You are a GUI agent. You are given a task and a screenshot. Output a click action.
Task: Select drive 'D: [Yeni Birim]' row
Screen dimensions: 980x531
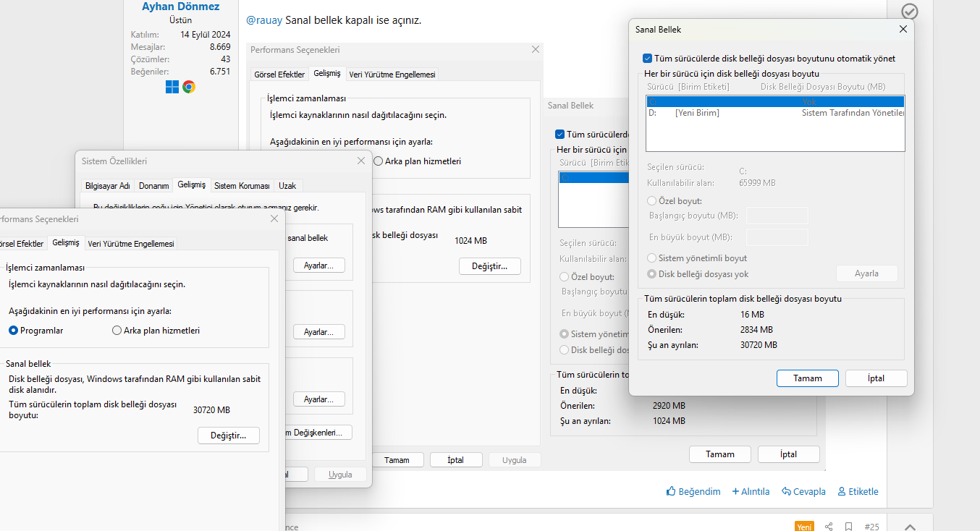[x=775, y=113]
